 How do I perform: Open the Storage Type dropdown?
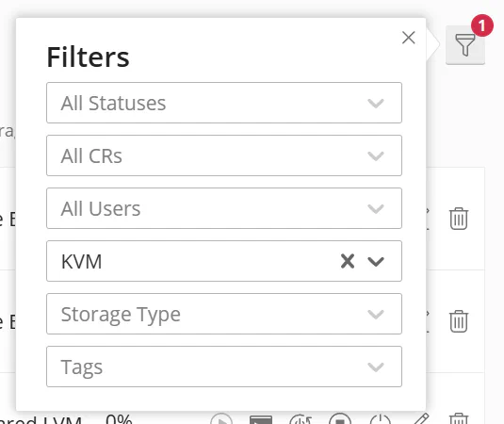point(224,314)
